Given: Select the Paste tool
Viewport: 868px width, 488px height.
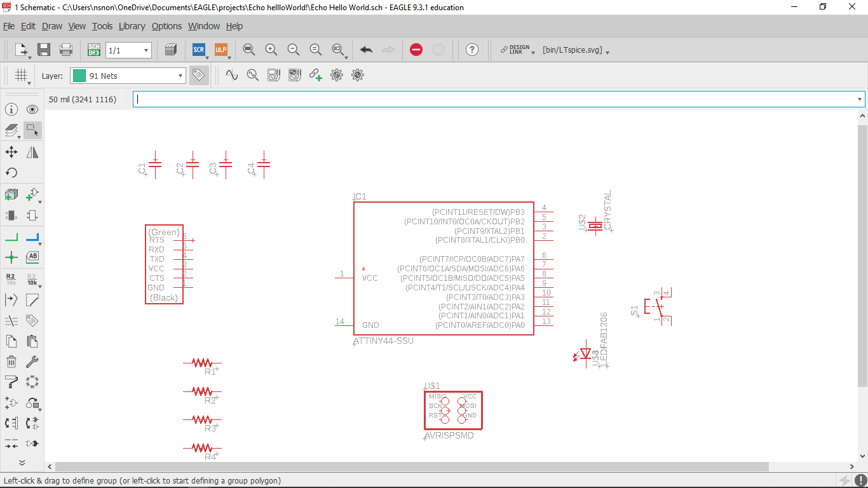Looking at the screenshot, I should tap(32, 341).
